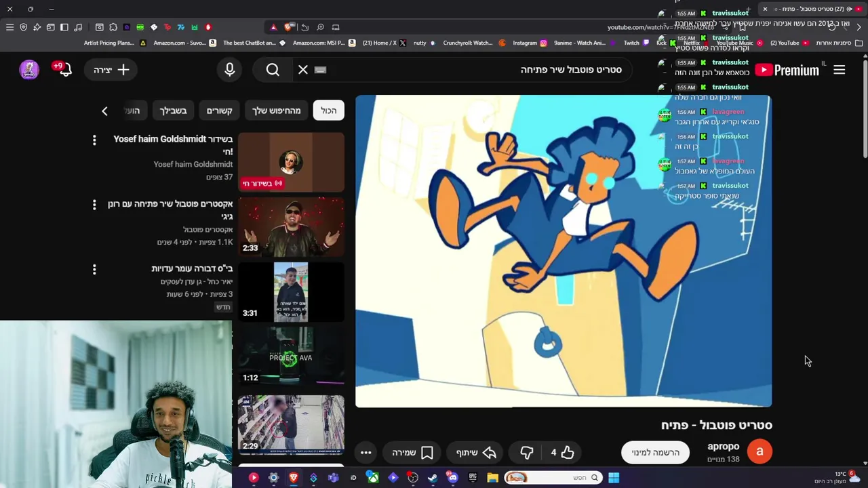Click the Windows taskbar search box

click(554, 478)
